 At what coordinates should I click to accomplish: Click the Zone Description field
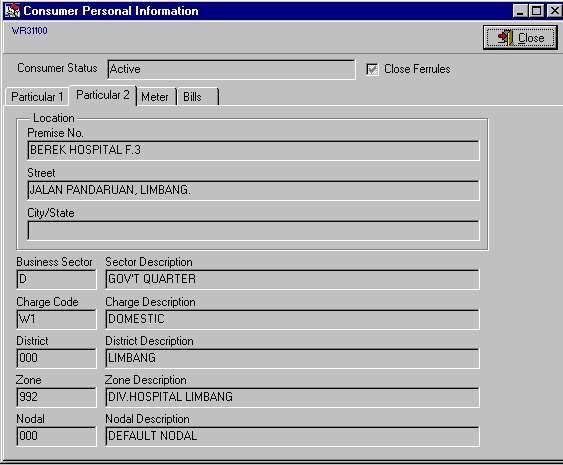point(292,397)
